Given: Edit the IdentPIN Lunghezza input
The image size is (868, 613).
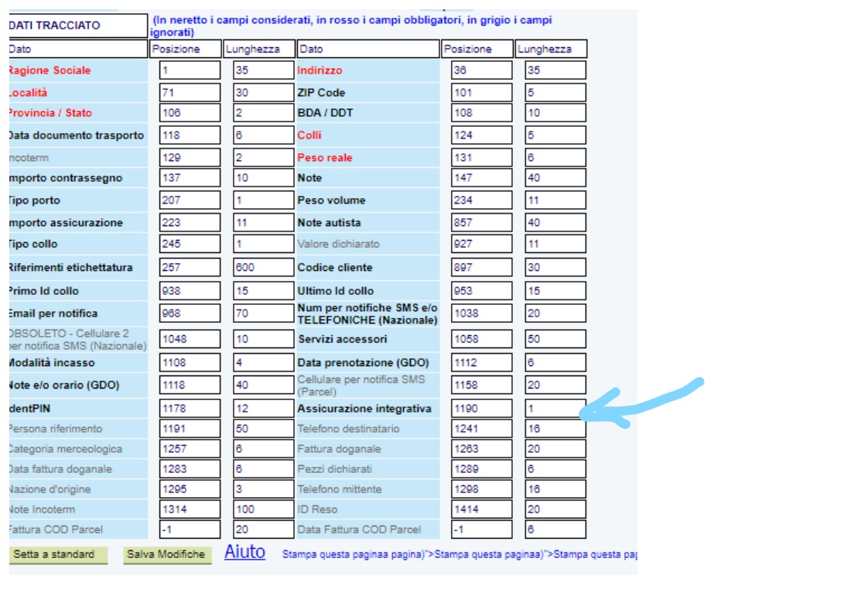Looking at the screenshot, I should [264, 409].
